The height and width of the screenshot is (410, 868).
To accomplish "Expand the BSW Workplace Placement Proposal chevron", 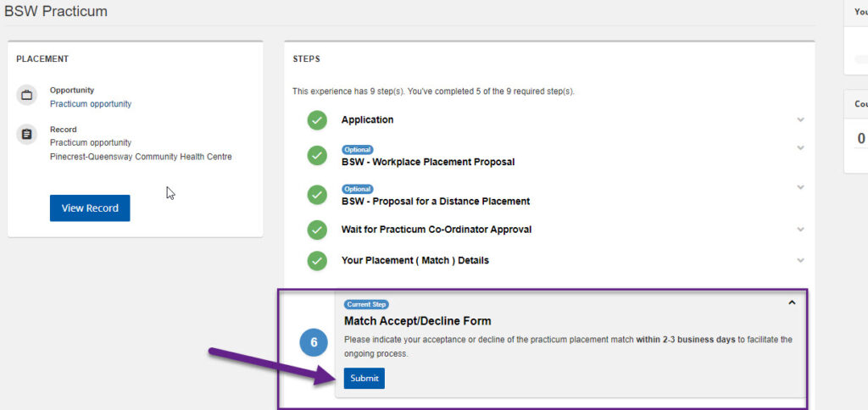I will click(x=800, y=148).
